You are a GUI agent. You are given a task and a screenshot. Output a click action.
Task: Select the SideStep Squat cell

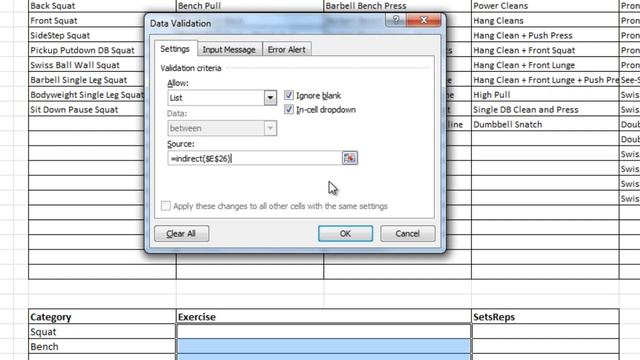click(87, 35)
